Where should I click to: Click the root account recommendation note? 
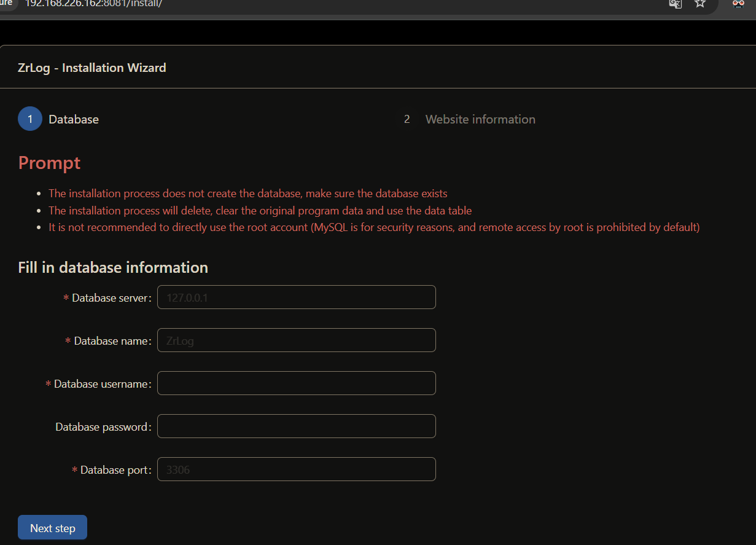coord(374,227)
